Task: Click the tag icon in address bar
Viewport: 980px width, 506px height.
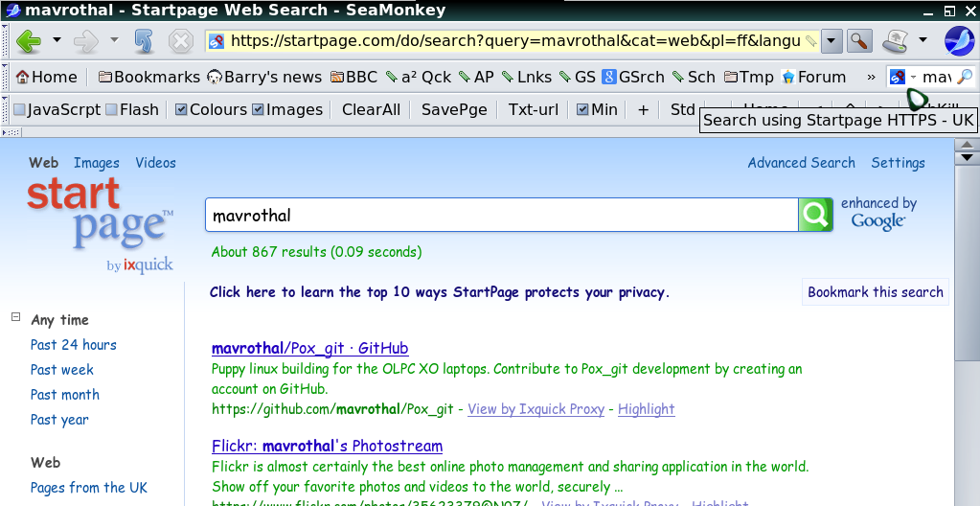Action: coord(810,41)
